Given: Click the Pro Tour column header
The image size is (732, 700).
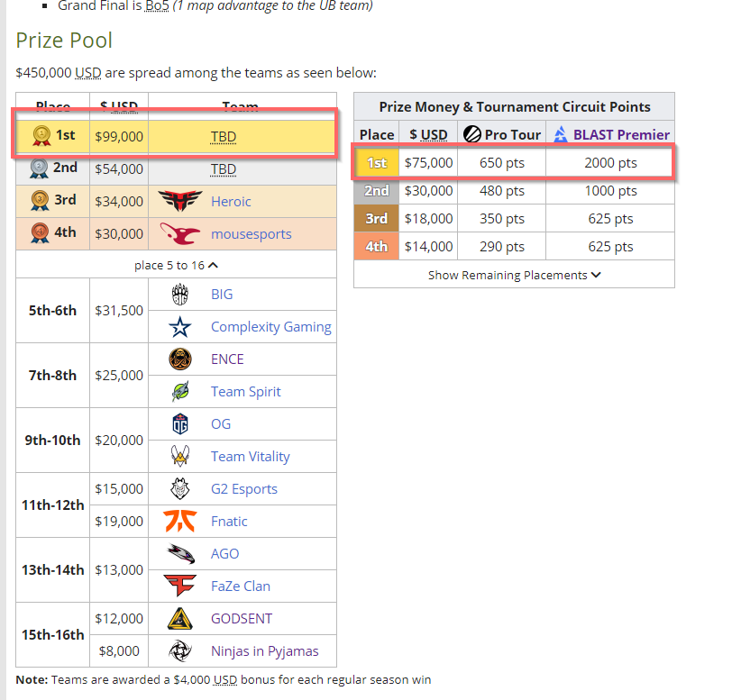Looking at the screenshot, I should pyautogui.click(x=512, y=134).
